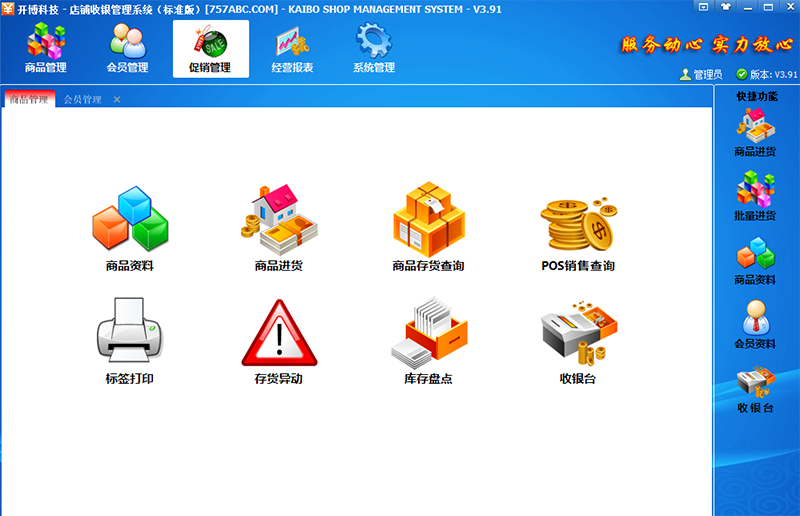
Task: Open POS销售查询 coins icon
Action: tap(578, 234)
